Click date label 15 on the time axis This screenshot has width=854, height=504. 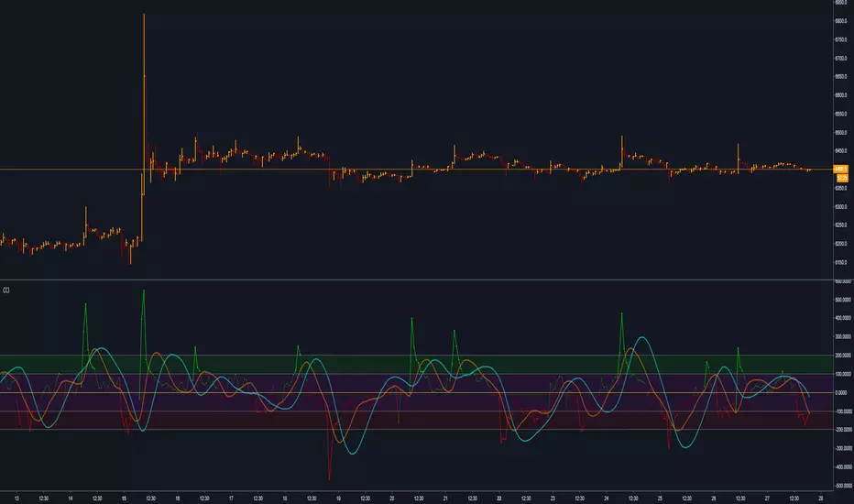[125, 499]
